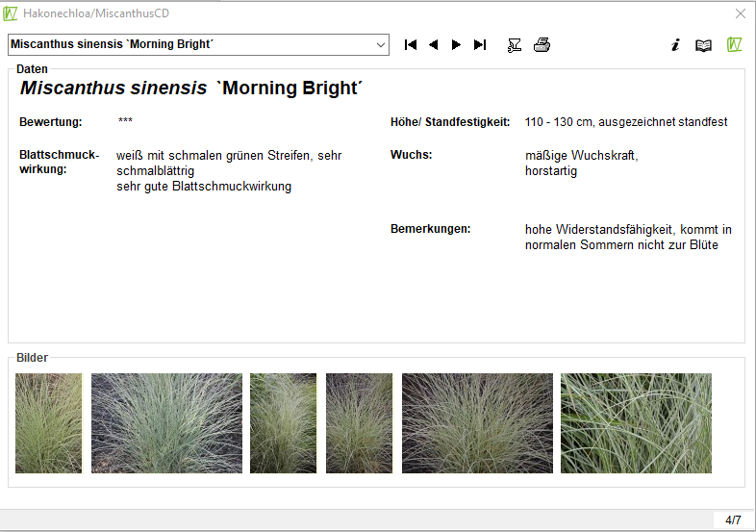The height and width of the screenshot is (532, 756).
Task: Open the info icon in the toolbar
Action: pyautogui.click(x=675, y=45)
